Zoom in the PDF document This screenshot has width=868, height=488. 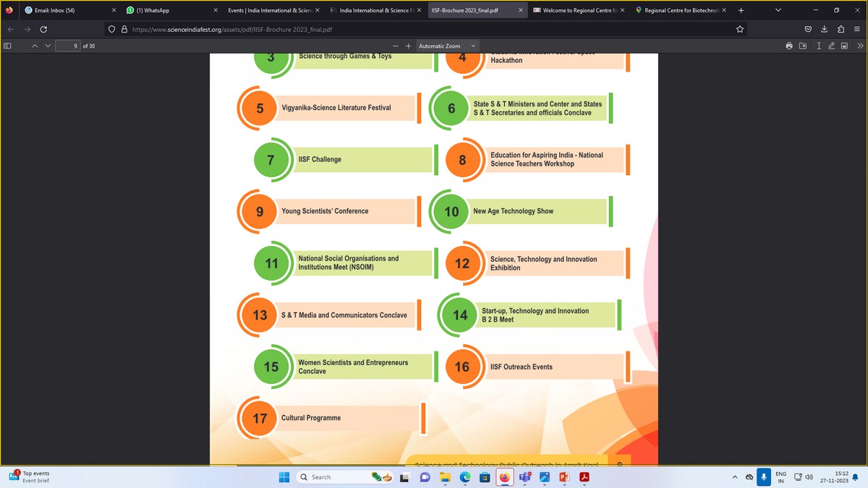tap(409, 46)
